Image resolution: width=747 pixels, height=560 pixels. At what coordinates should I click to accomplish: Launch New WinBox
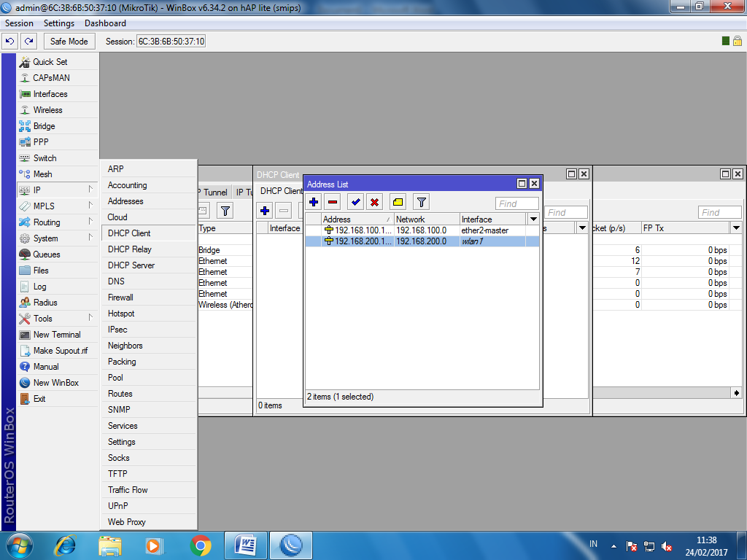(x=55, y=383)
